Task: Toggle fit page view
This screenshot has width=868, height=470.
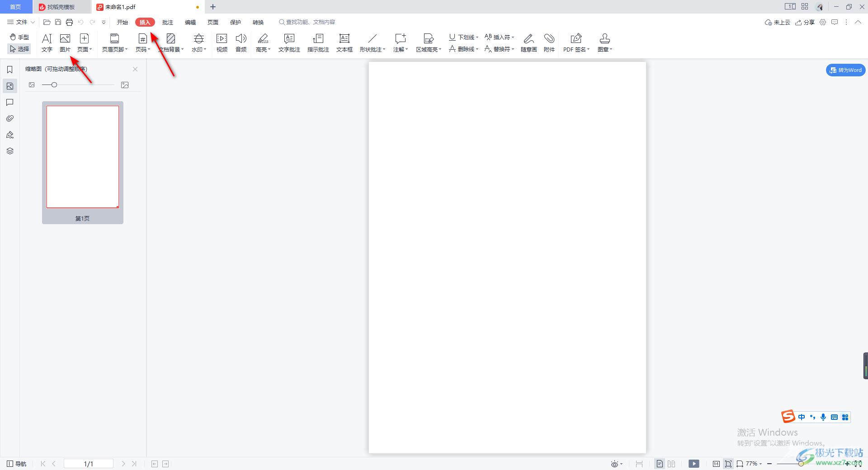Action: tap(728, 464)
